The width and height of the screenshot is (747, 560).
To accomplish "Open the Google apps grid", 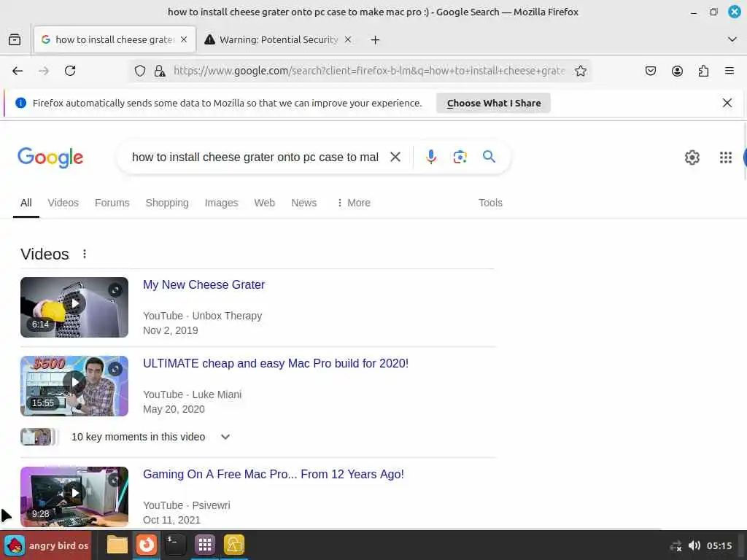I will (725, 157).
